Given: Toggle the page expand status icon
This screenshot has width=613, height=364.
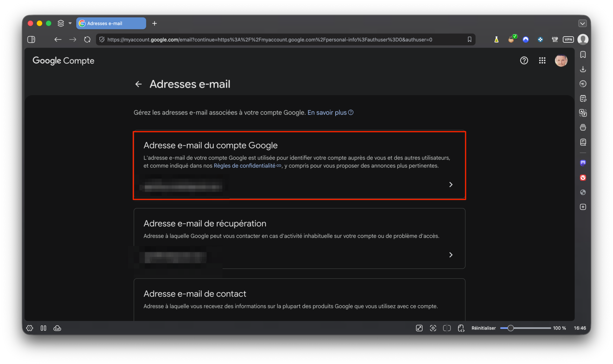Looking at the screenshot, I should point(419,328).
